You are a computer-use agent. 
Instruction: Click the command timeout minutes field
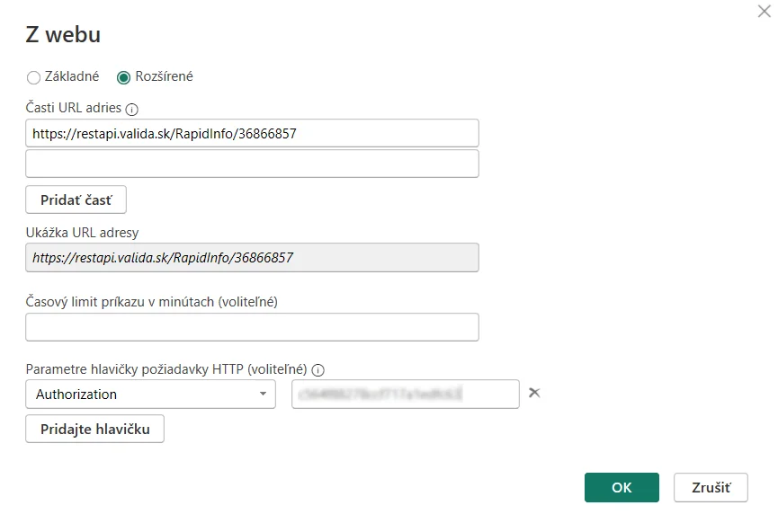tap(252, 327)
